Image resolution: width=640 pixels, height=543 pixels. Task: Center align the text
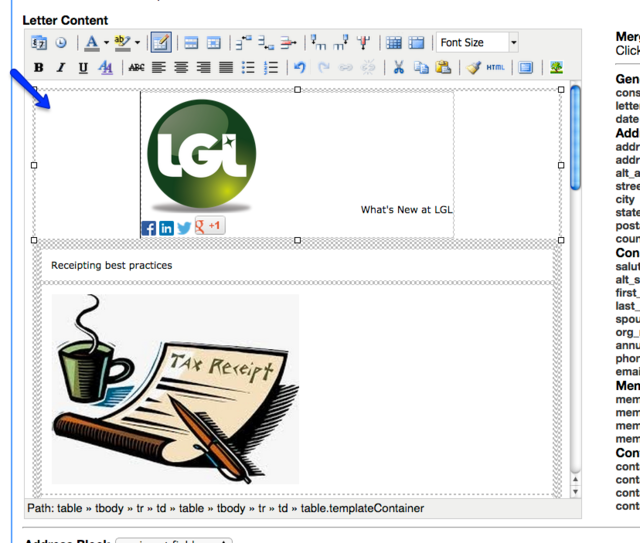coord(181,67)
